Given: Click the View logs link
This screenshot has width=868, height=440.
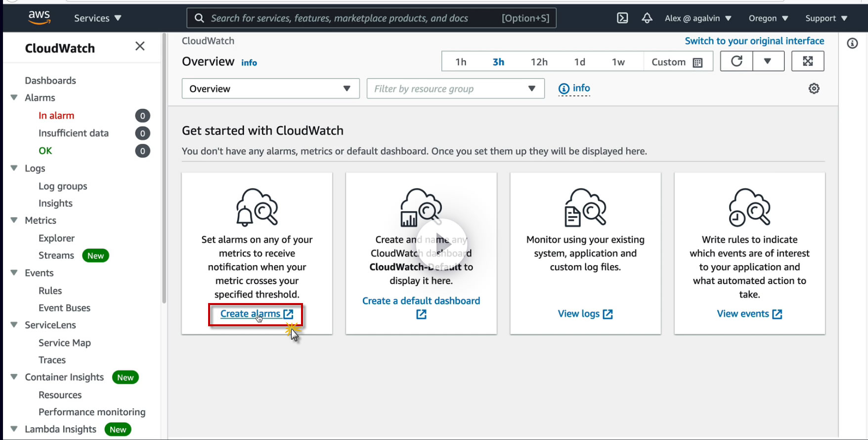Looking at the screenshot, I should 585,314.
